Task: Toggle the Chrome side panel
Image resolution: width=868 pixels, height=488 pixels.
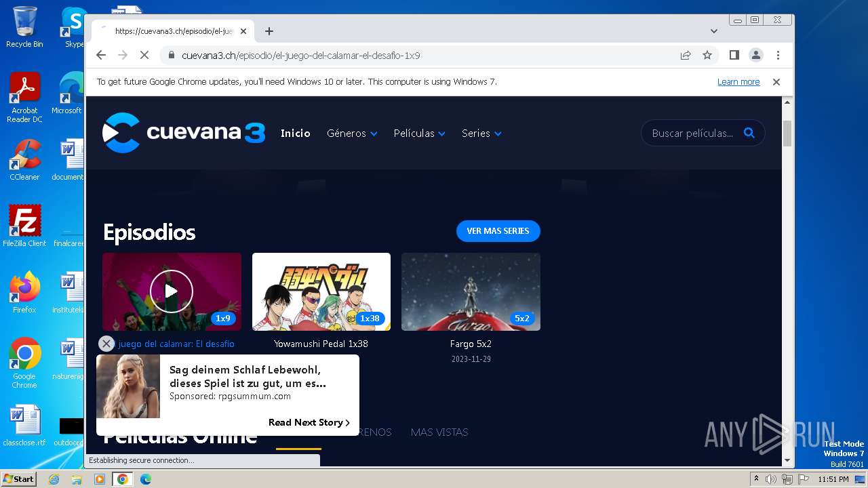Action: point(734,56)
